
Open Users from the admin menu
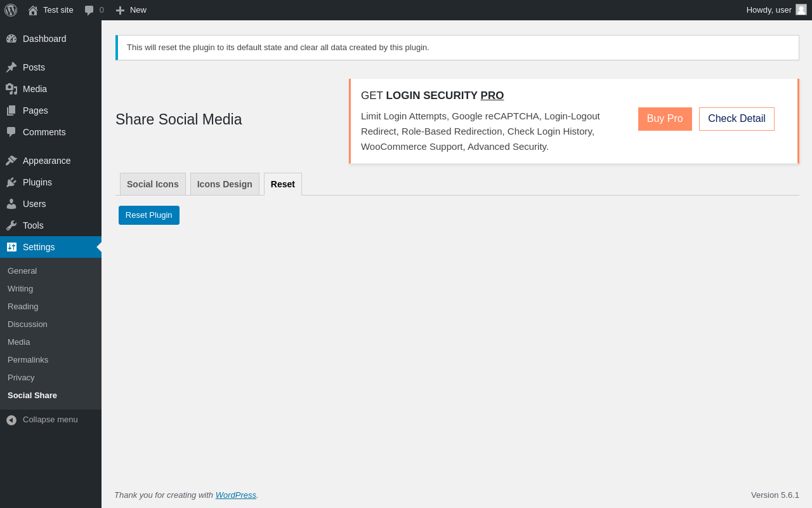coord(51,204)
